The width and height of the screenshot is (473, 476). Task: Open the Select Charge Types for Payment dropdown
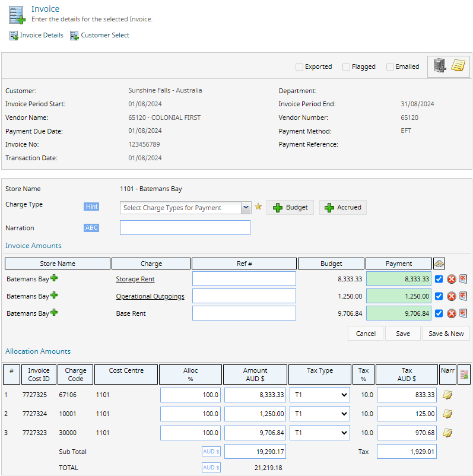(185, 208)
